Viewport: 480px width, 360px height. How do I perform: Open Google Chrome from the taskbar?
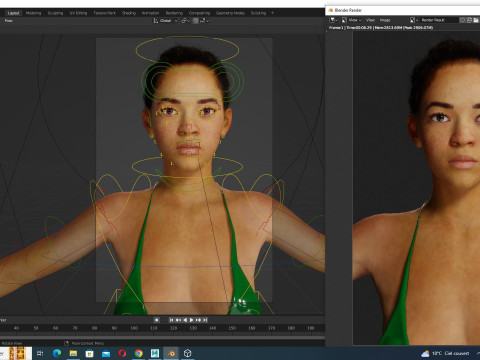(138, 353)
